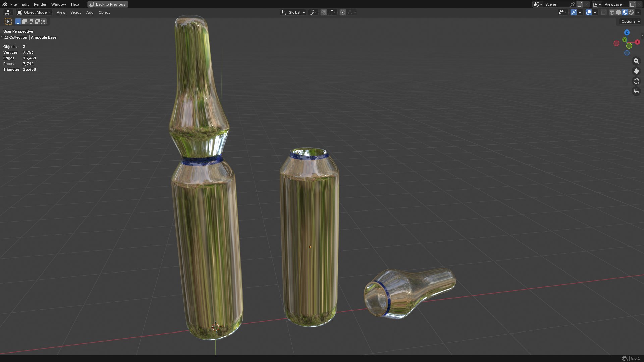Click the ViewLayer name field
644x362 pixels.
pyautogui.click(x=616, y=4)
